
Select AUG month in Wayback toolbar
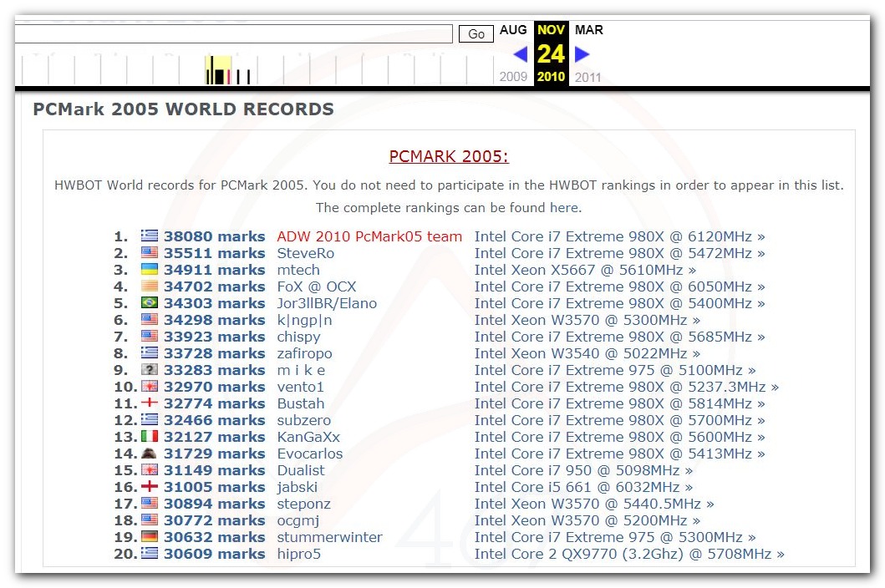point(513,30)
